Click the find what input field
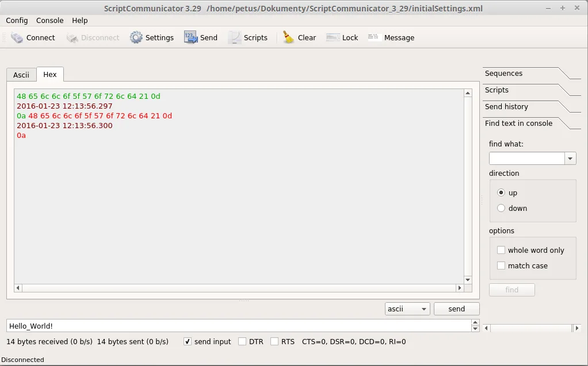The image size is (588, 366). (x=527, y=159)
